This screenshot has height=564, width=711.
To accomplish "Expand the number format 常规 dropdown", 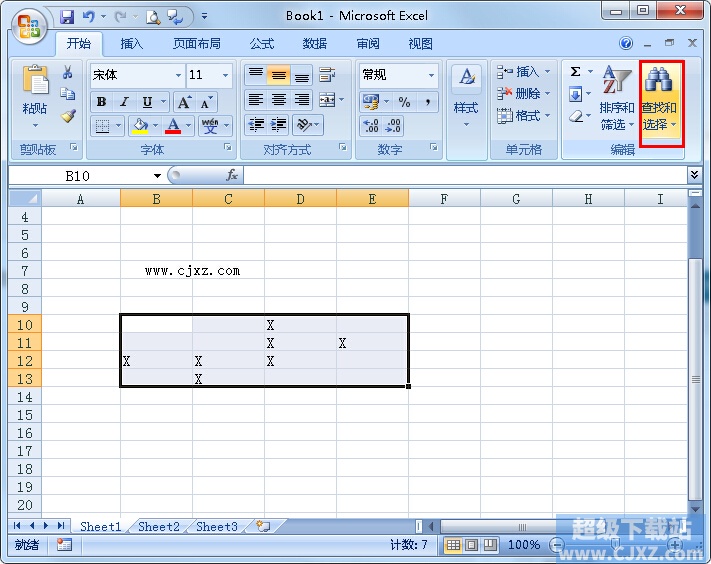I will (431, 75).
